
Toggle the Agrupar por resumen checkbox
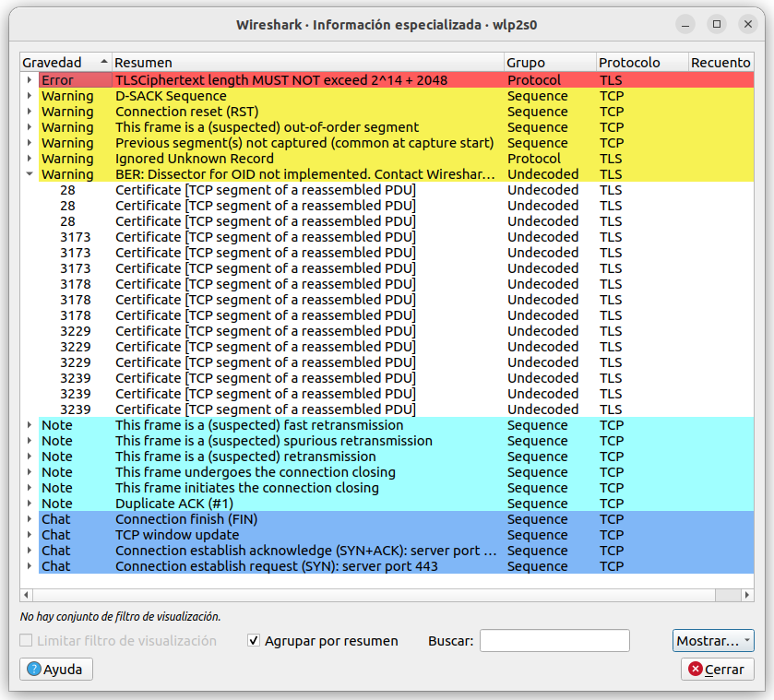(x=253, y=641)
